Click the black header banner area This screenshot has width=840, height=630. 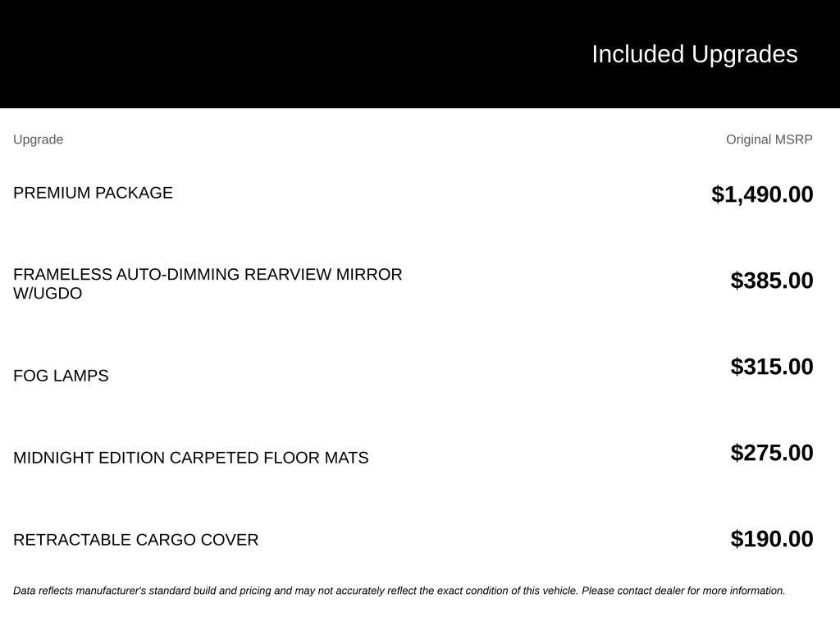pyautogui.click(x=420, y=54)
